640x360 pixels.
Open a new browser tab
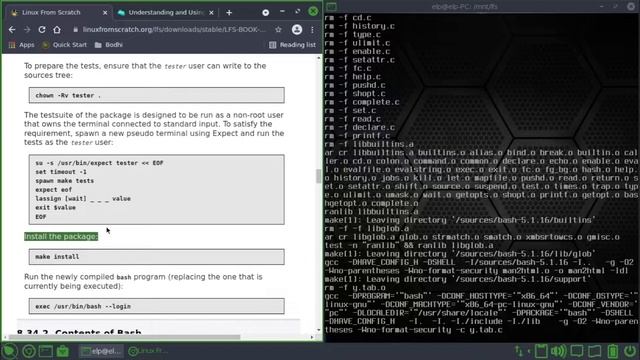[229, 13]
